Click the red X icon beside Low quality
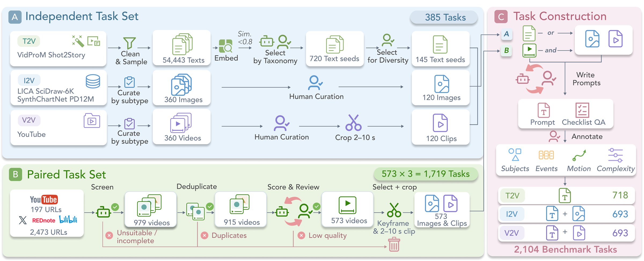 [302, 236]
